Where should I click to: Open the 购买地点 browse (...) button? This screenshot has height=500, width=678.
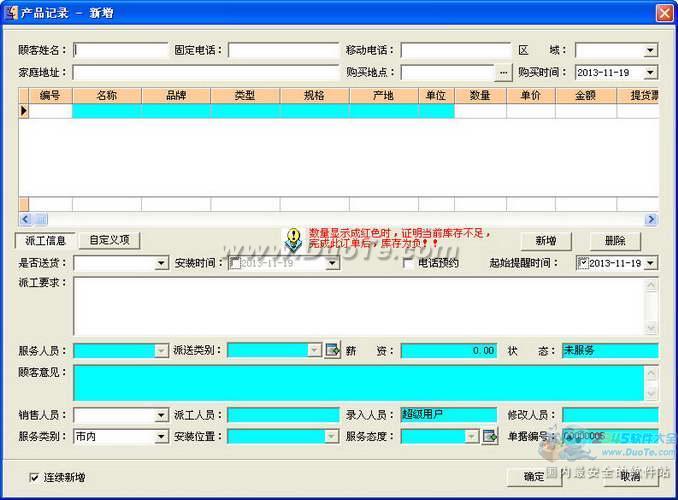[503, 72]
